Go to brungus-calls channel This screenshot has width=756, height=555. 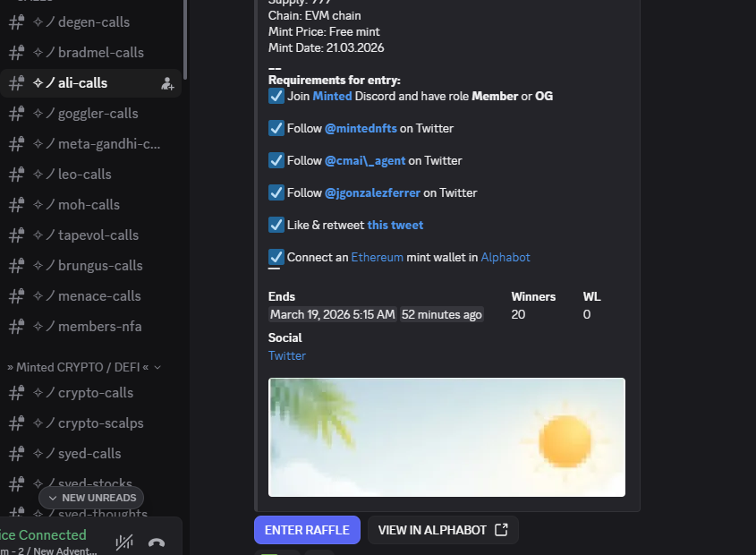[x=90, y=266]
